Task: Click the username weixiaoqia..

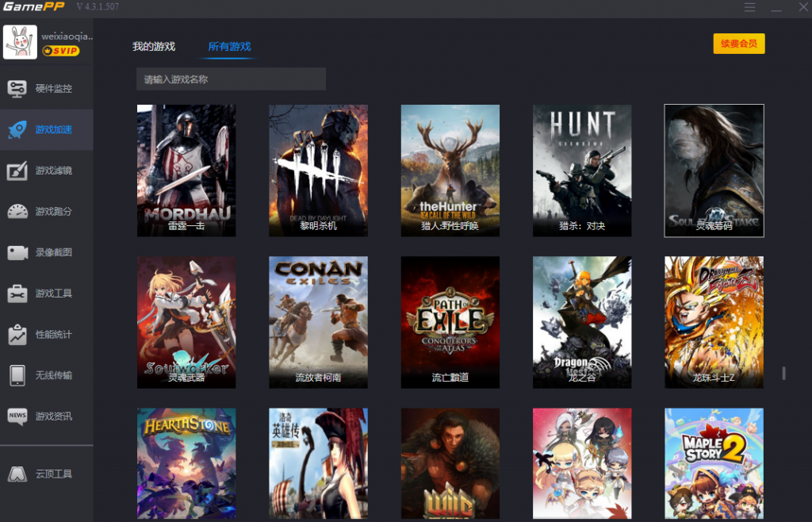Action: pyautogui.click(x=67, y=36)
